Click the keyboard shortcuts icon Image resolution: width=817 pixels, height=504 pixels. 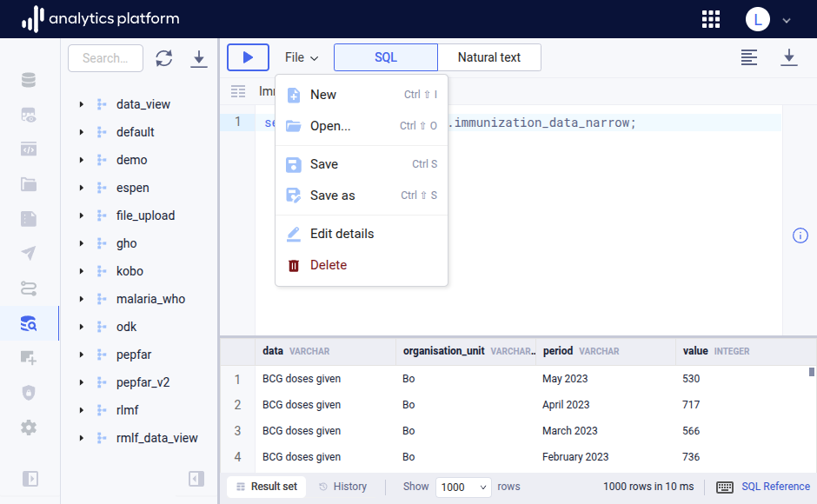point(724,487)
